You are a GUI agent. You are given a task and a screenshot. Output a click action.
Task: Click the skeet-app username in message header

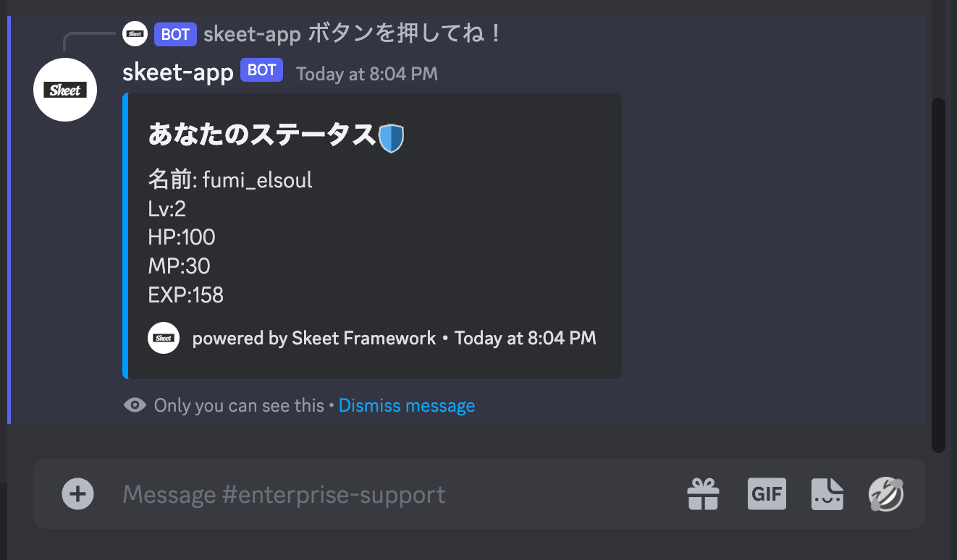click(178, 72)
